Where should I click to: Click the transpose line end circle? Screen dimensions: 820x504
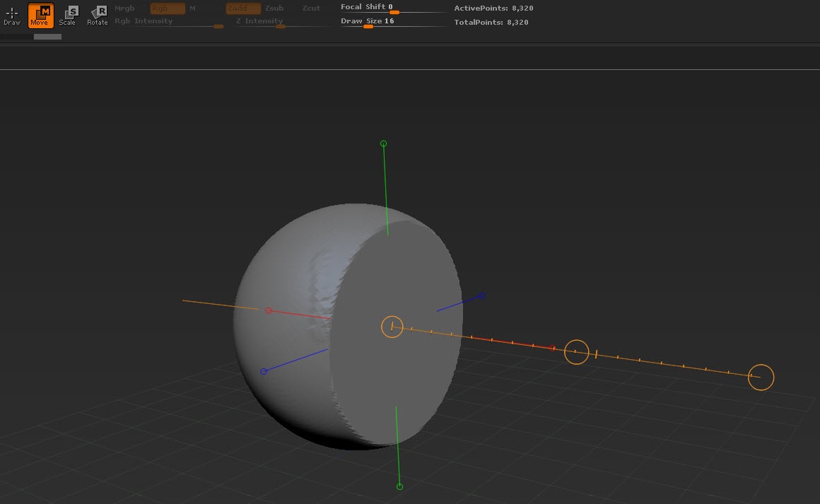pos(761,377)
